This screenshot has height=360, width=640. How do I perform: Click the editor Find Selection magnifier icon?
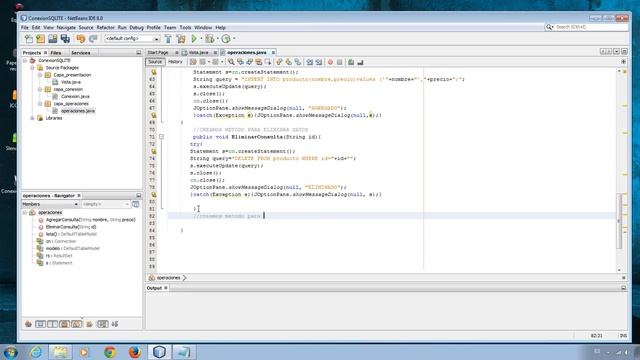coord(231,62)
